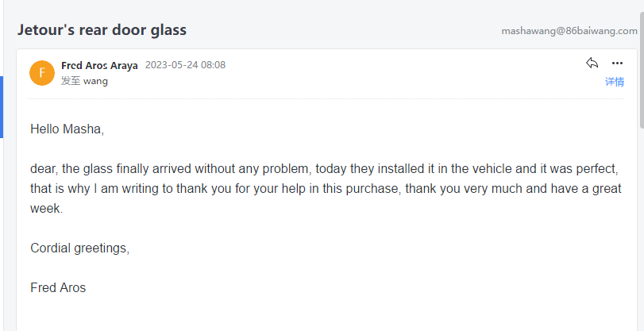Viewport: 644px width, 331px height.
Task: Click the reply arrow icon
Action: pos(592,64)
